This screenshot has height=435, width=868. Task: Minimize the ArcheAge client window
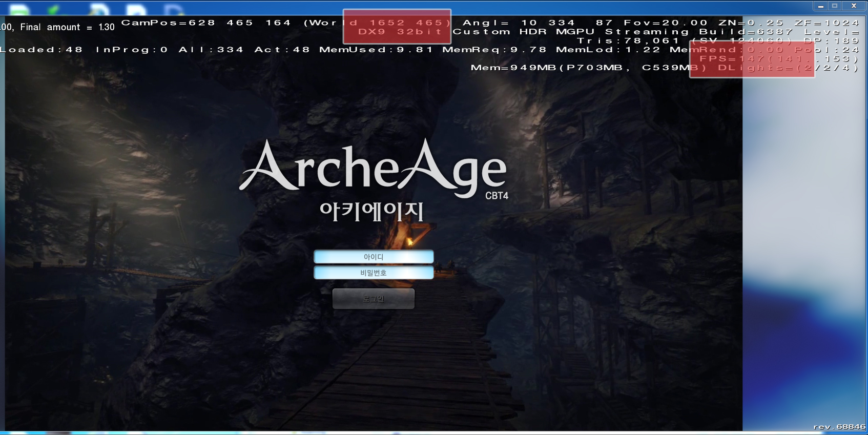point(820,6)
